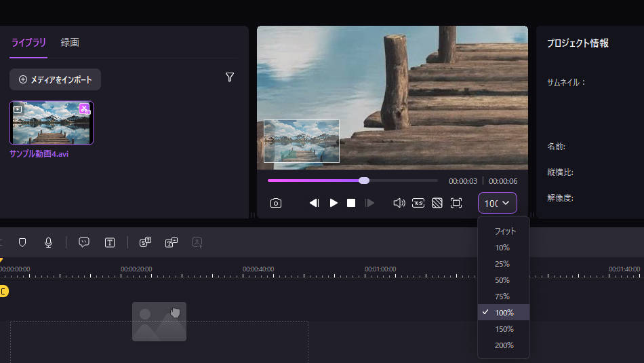Select フィット zoom option
The width and height of the screenshot is (644, 363).
click(504, 231)
